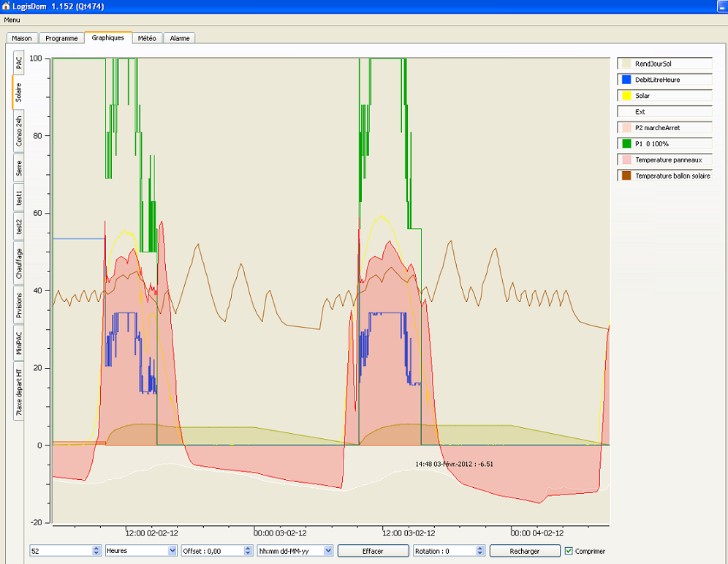Screen dimensions: 728x564
Task: Open the Menu in the menu bar
Action: (x=12, y=20)
